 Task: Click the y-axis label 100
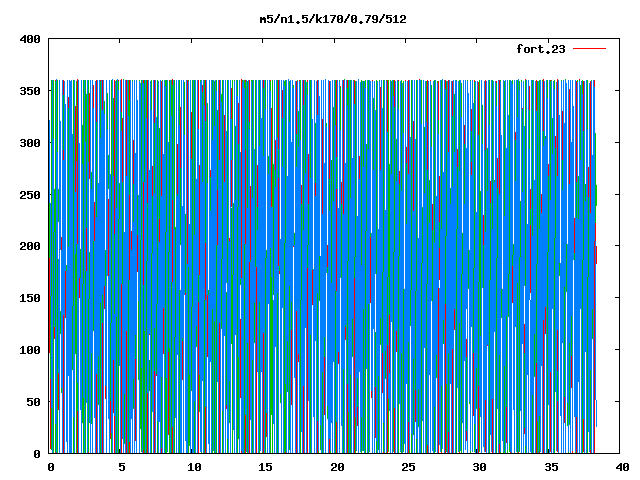click(30, 350)
